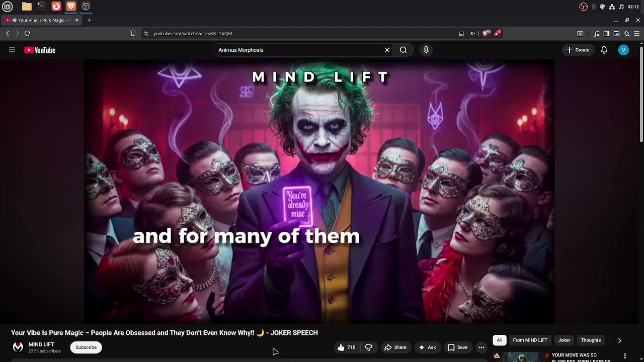Click the search box containing 'Animus Morphosis'
Viewport: 644px width, 362px height.
299,50
